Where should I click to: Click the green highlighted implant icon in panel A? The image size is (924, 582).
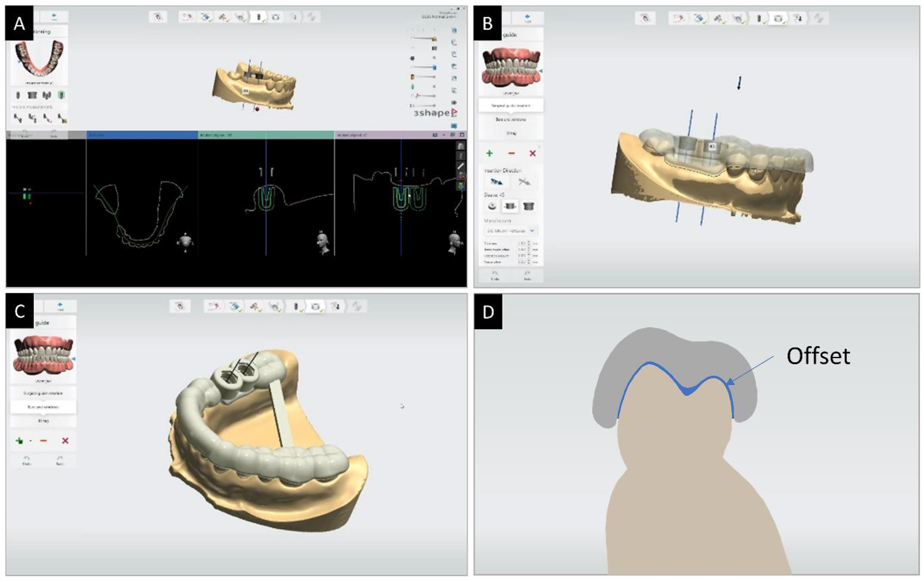pos(61,95)
